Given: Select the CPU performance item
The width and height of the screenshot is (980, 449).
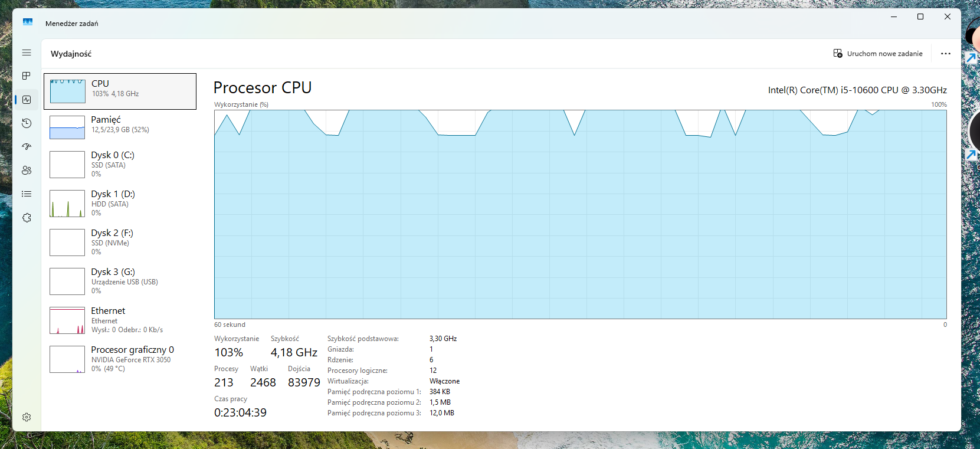Looking at the screenshot, I should (120, 91).
